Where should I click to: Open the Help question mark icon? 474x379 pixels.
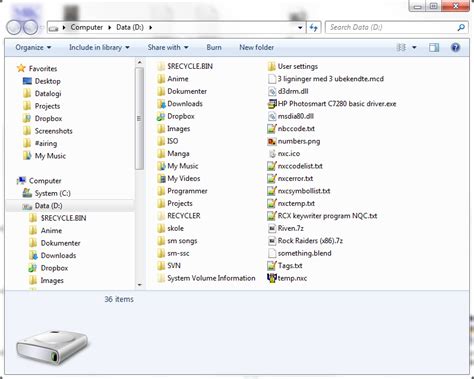(x=455, y=47)
